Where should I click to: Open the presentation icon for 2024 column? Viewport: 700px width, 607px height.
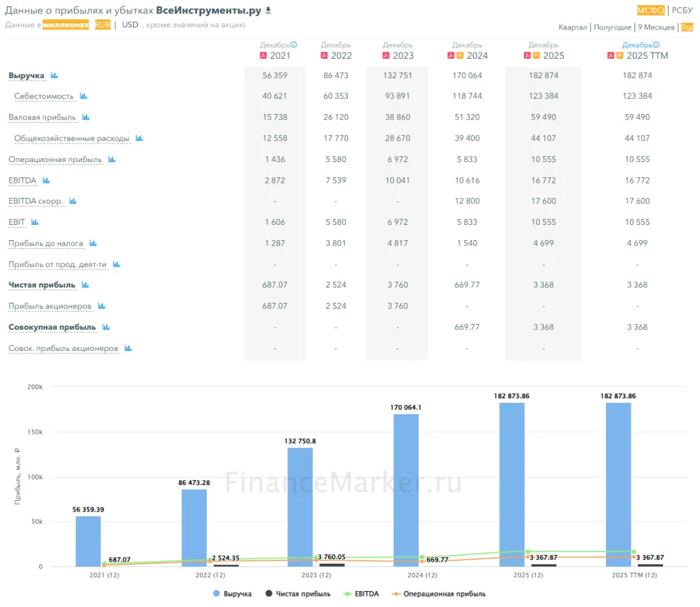(460, 55)
